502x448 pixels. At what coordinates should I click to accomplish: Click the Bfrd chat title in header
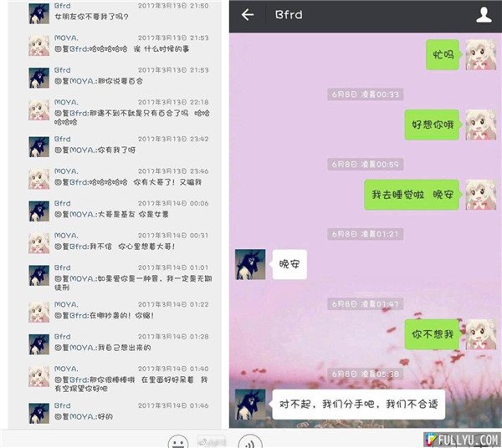click(289, 15)
